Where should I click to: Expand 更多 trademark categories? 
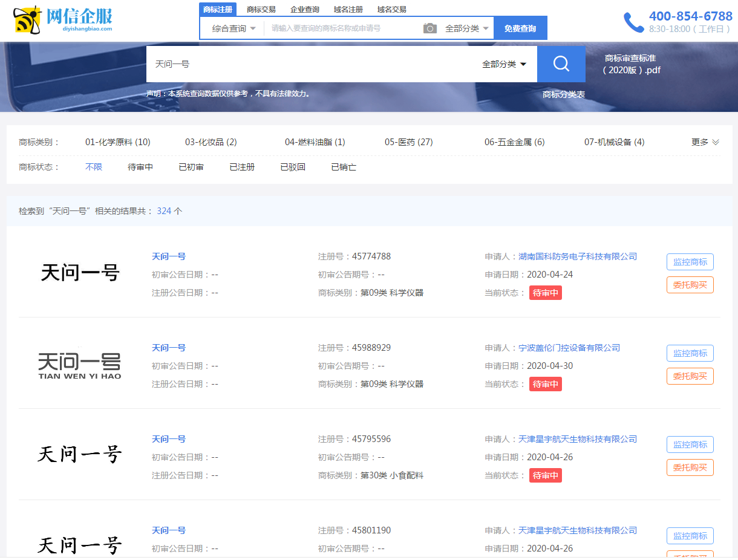point(705,142)
